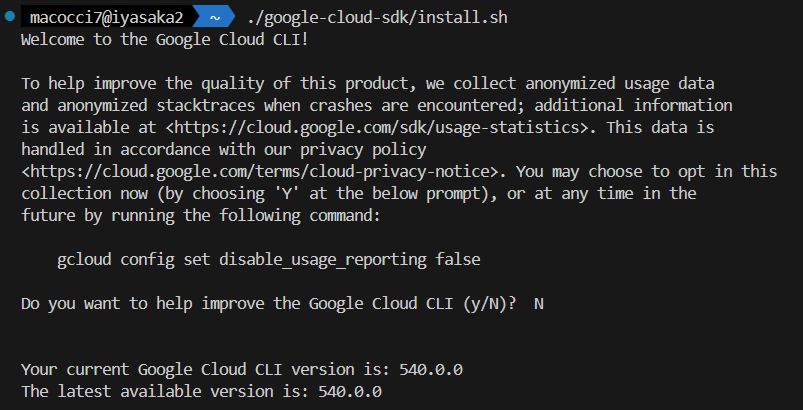This screenshot has width=803, height=410.
Task: Click the latest available version number 540.0.0
Action: pyautogui.click(x=349, y=391)
